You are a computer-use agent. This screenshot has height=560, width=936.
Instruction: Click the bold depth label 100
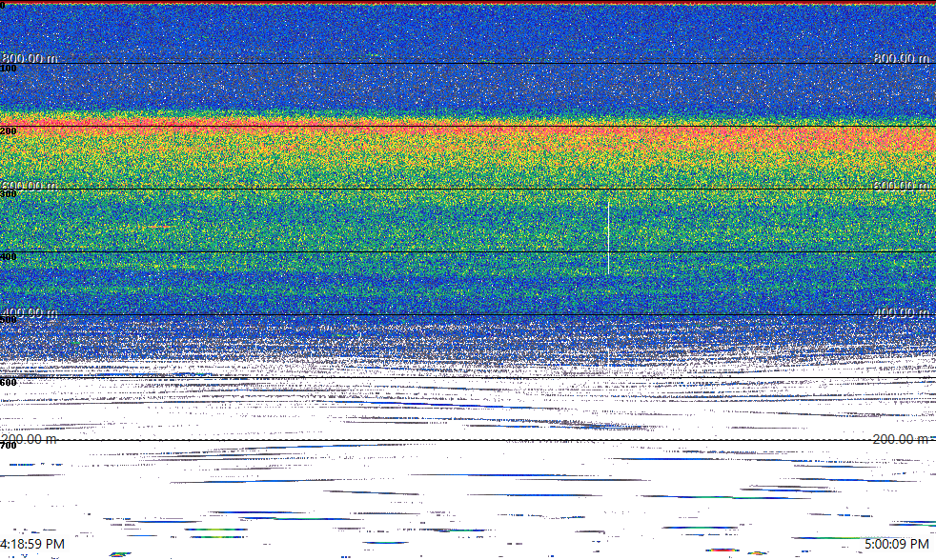tap(9, 69)
